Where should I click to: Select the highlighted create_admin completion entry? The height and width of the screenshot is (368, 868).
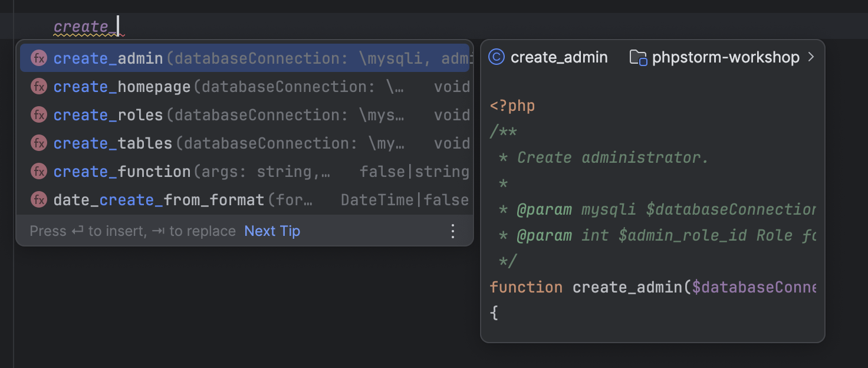(108, 58)
